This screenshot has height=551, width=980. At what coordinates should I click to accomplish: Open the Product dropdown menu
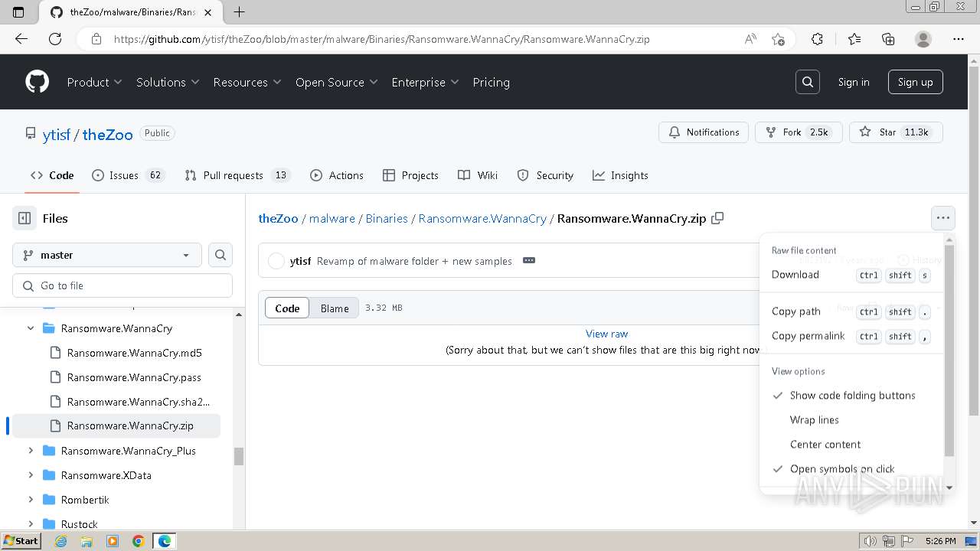pos(94,82)
